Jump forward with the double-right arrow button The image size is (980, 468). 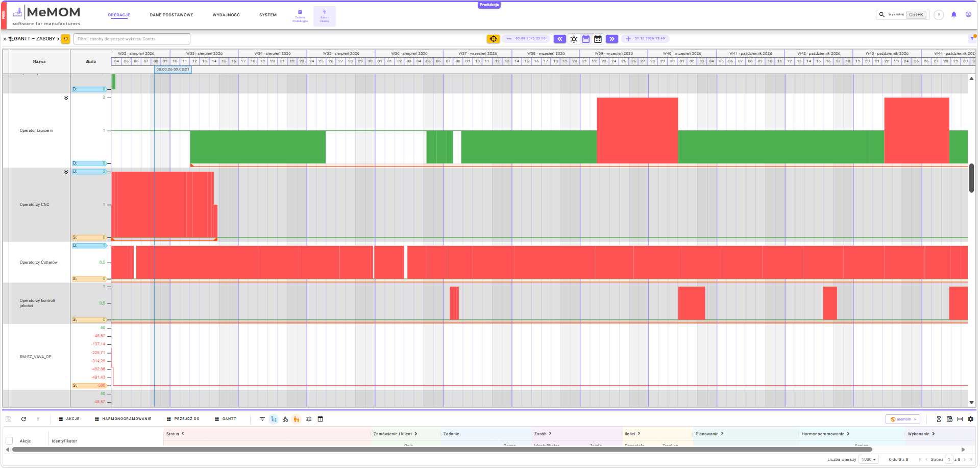pos(612,39)
